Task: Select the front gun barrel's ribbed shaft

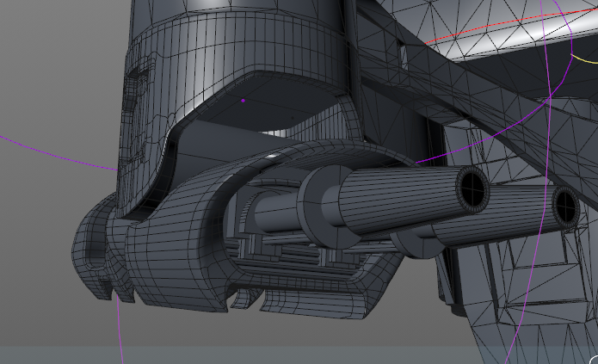Action: 396,205
